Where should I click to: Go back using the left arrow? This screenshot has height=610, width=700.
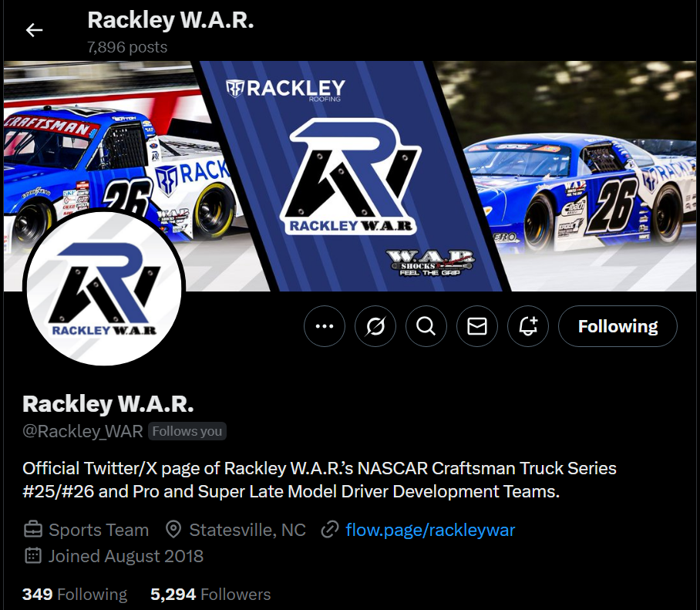pyautogui.click(x=34, y=30)
